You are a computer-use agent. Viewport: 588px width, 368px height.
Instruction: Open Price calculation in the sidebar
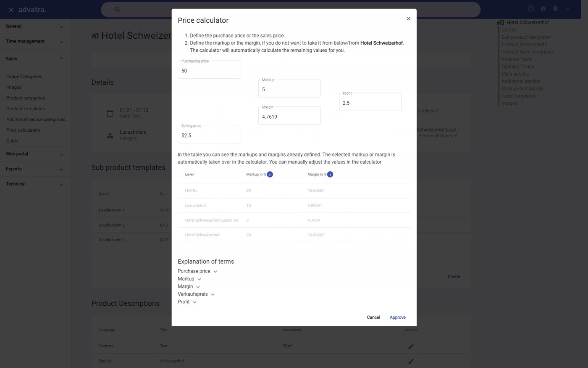click(x=23, y=130)
